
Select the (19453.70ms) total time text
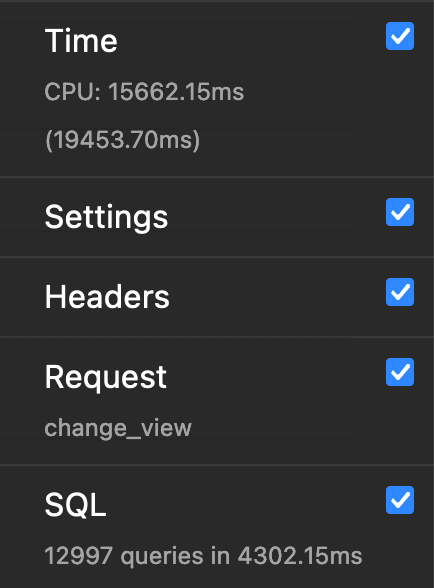coord(122,140)
